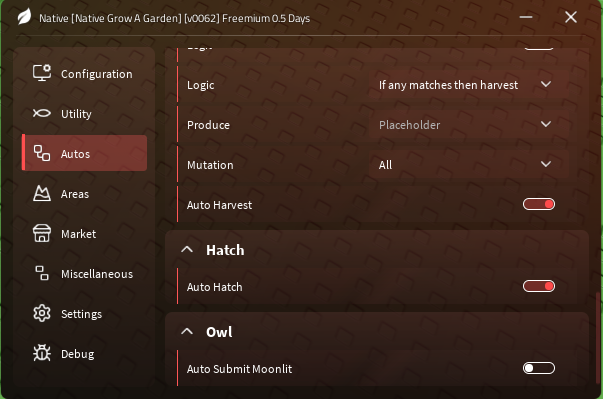Open the Mutation dropdown set to All
This screenshot has width=603, height=399.
tap(468, 165)
